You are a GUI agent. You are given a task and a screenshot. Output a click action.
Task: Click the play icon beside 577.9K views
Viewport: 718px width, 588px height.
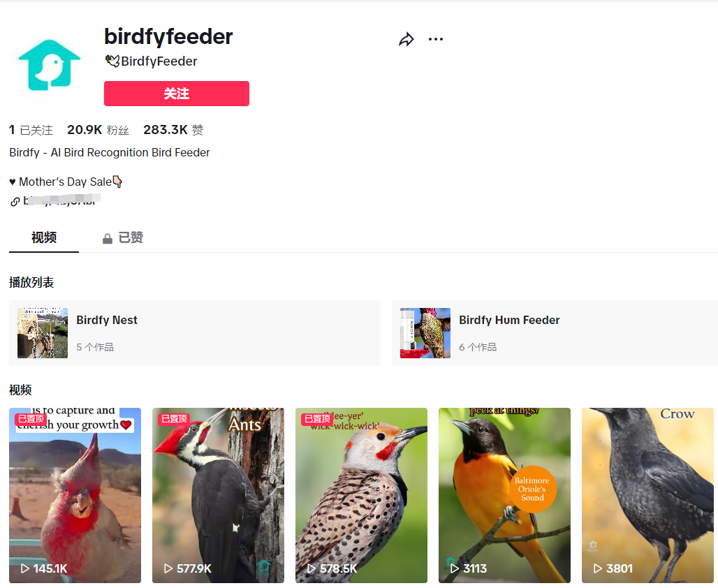point(168,568)
